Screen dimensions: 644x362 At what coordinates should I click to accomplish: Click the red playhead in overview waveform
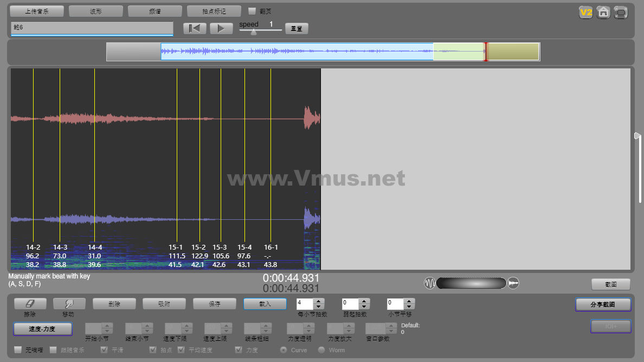point(486,52)
